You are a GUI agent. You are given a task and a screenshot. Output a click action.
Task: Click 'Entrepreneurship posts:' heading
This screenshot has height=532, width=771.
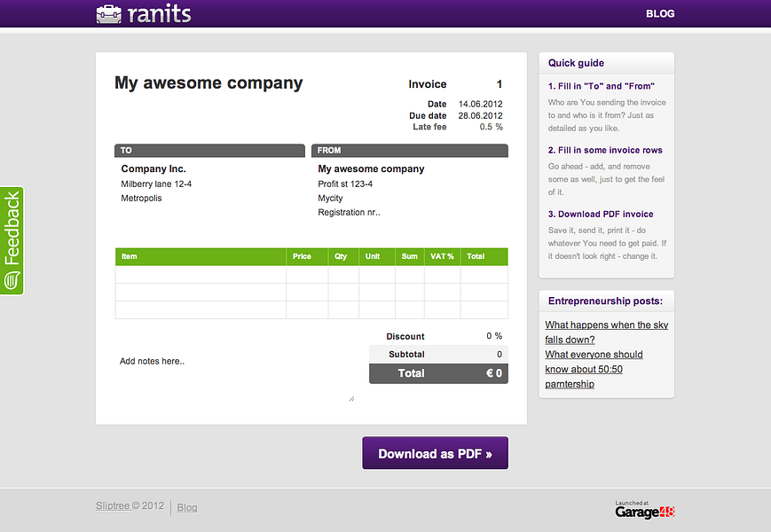605,301
